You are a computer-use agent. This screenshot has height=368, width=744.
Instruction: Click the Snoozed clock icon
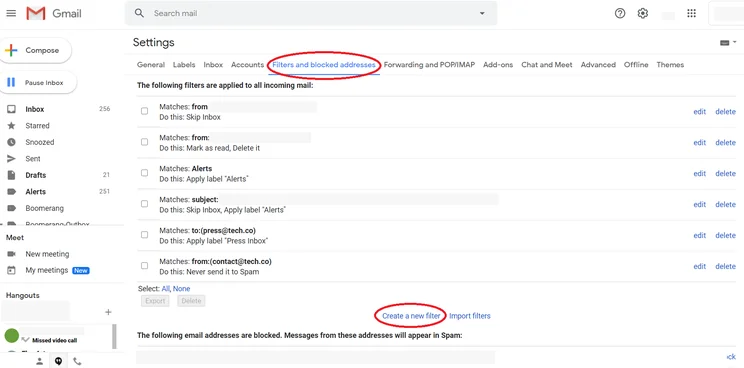tap(11, 142)
